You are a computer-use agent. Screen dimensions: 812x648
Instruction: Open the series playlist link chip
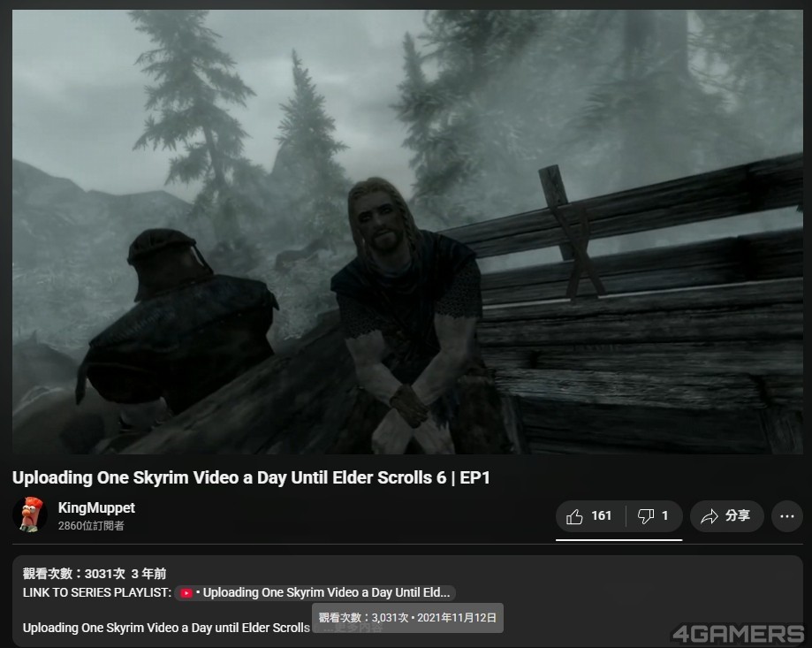coord(315,592)
